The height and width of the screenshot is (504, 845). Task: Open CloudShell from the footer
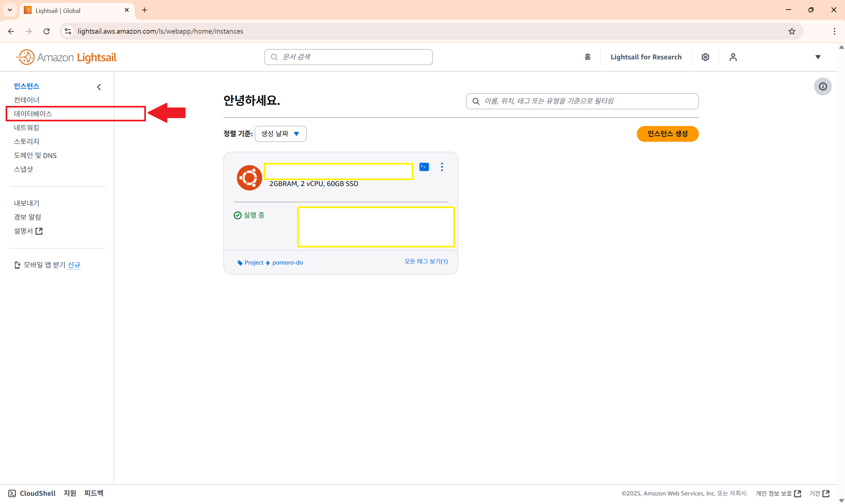pos(32,493)
